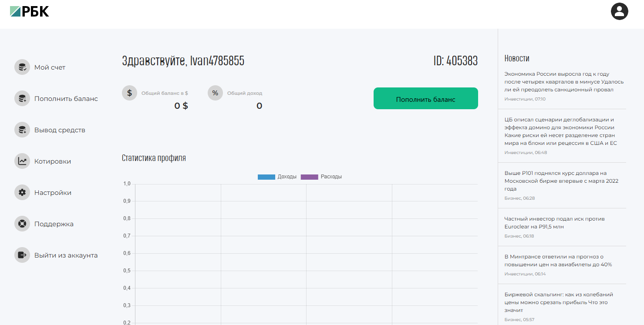Click the Мой счет coins icon

[22, 67]
